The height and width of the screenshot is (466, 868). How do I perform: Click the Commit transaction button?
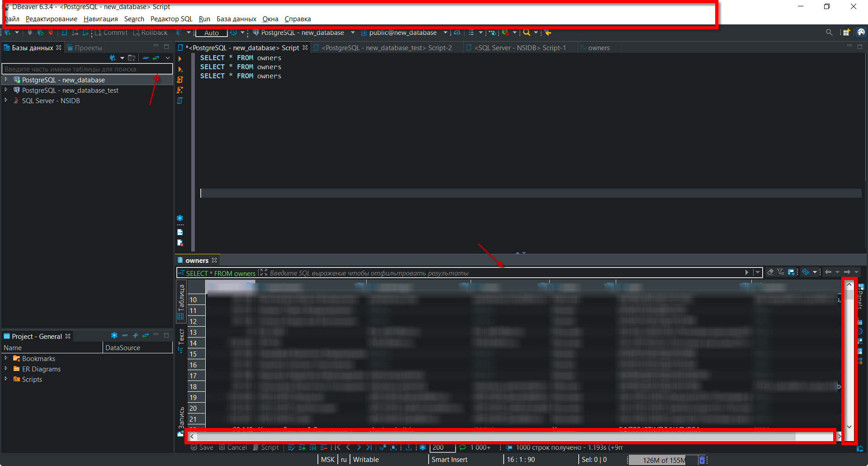click(111, 33)
